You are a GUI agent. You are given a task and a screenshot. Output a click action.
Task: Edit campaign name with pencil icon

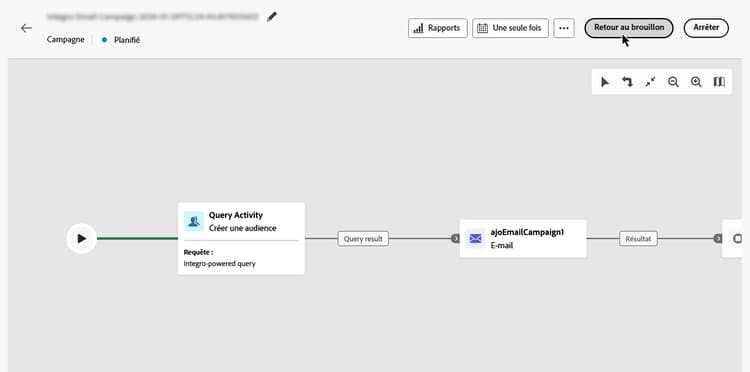(x=272, y=17)
